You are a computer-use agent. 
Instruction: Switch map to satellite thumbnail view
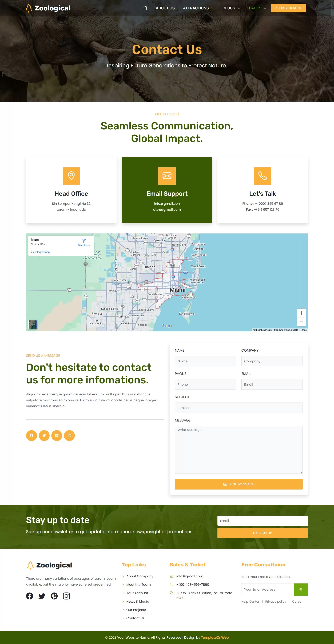click(x=33, y=324)
